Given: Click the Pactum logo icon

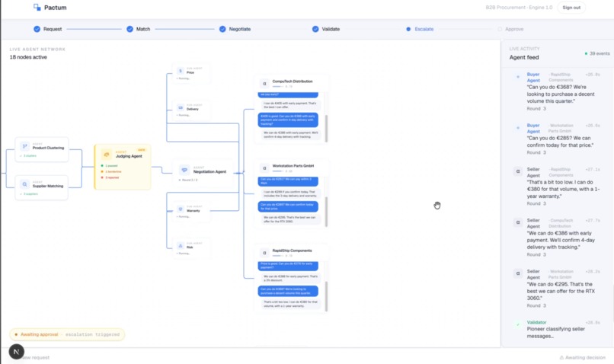Looking at the screenshot, I should [x=37, y=7].
